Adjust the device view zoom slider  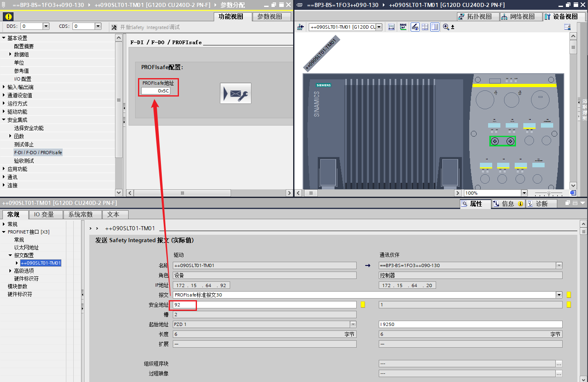549,193
